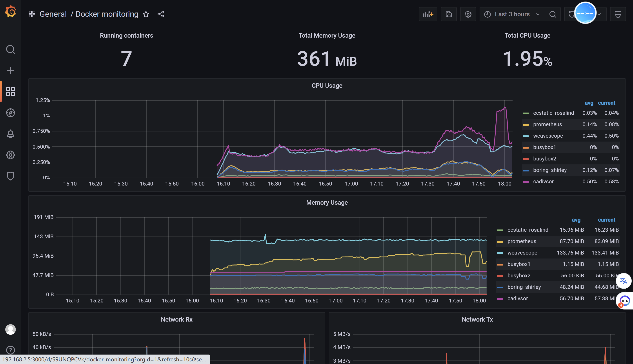Open the Help question mark icon
The width and height of the screenshot is (633, 364).
(11, 350)
